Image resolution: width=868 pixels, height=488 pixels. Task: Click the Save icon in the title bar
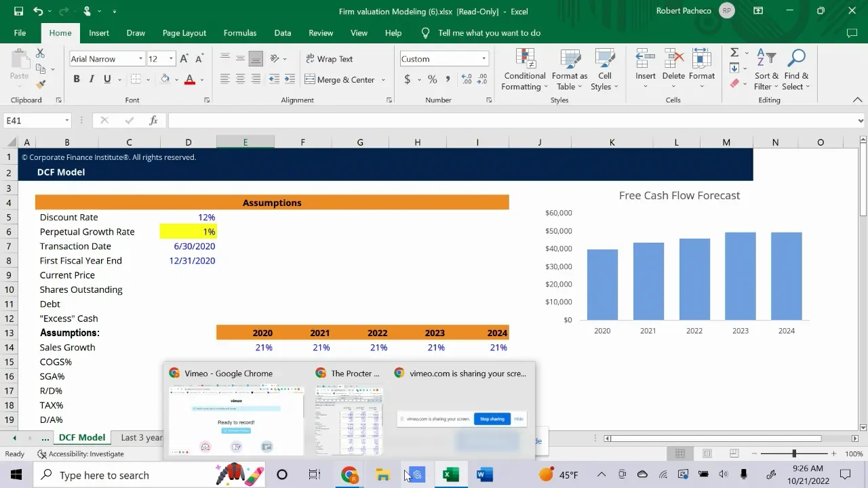(x=18, y=11)
